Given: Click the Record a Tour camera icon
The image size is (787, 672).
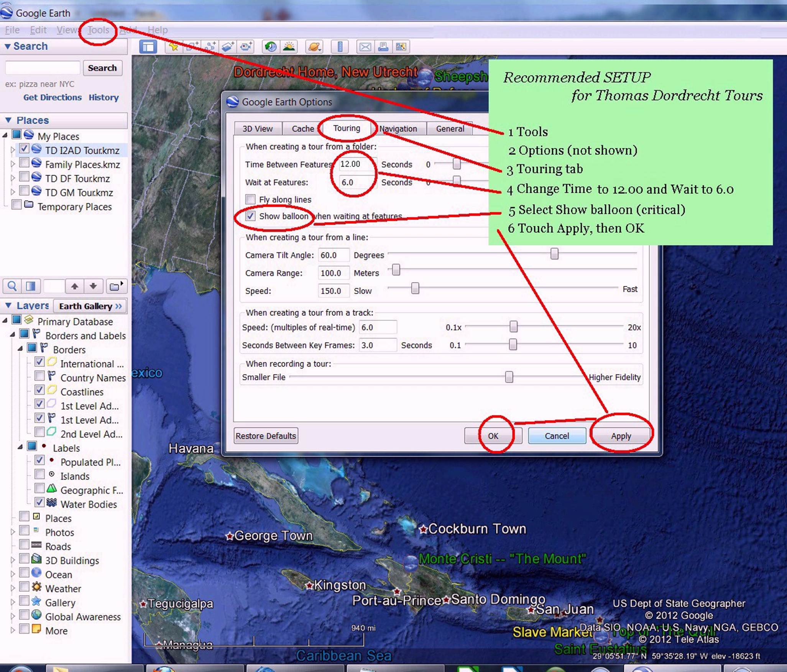Looking at the screenshot, I should click(246, 47).
